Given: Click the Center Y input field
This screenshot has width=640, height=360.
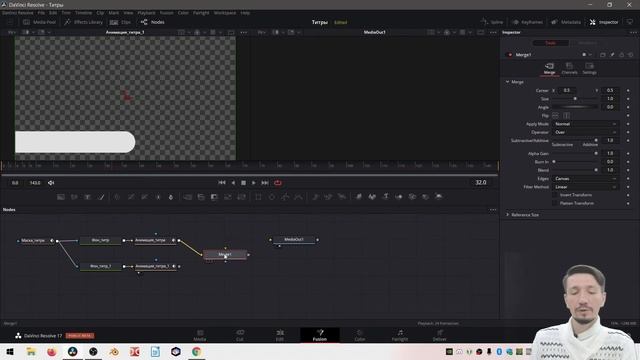Looking at the screenshot, I should (609, 90).
